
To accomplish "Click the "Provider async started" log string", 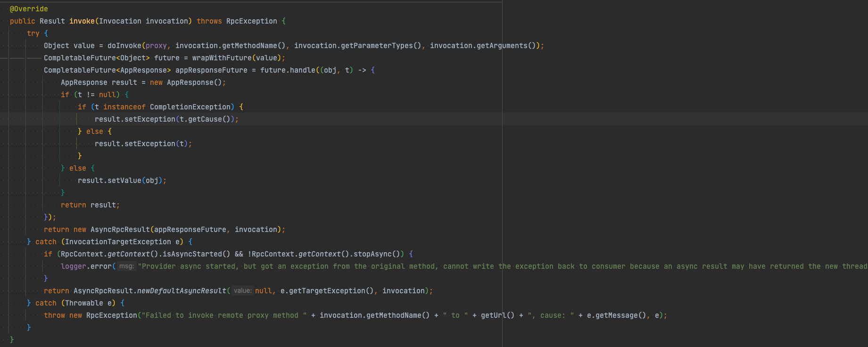I will pyautogui.click(x=503, y=266).
